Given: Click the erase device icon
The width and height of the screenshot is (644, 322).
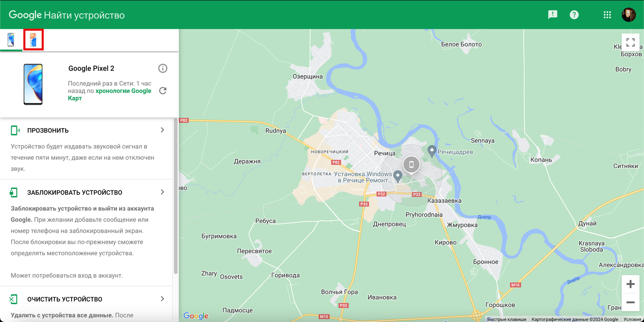Looking at the screenshot, I should click(x=13, y=299).
